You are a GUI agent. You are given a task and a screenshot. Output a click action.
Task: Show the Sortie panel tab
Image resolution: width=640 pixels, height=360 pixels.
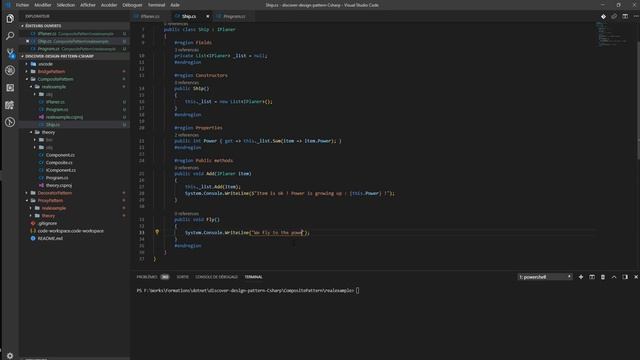point(182,277)
